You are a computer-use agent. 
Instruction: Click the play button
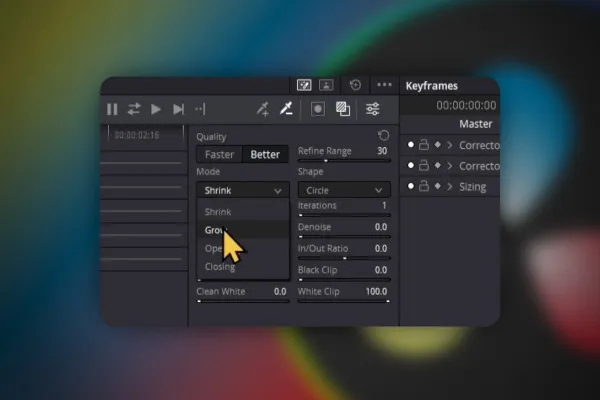156,109
